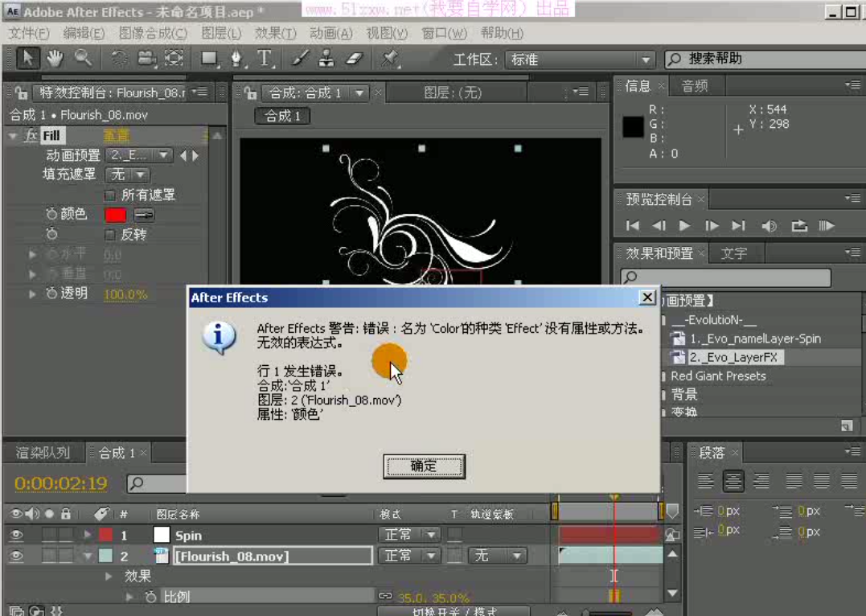
Task: Hide the Spin layer
Action: pos(17,535)
